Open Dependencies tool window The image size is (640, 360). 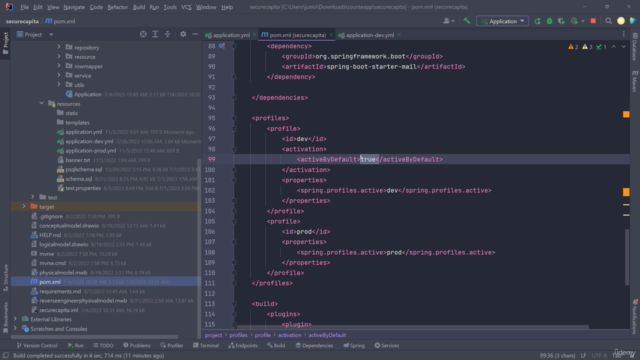point(314,345)
